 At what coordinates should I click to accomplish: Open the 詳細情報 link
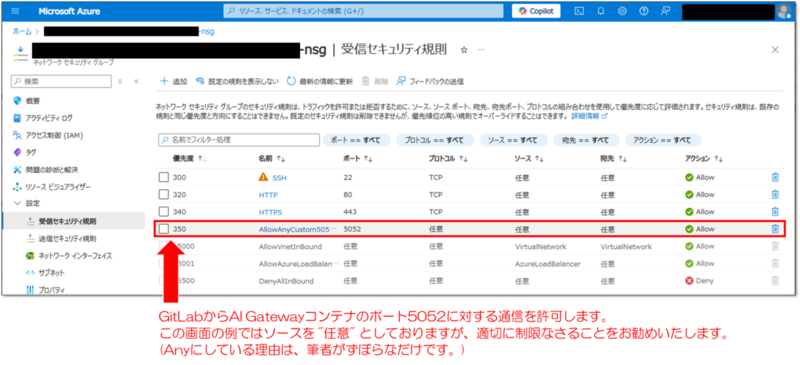coord(589,116)
